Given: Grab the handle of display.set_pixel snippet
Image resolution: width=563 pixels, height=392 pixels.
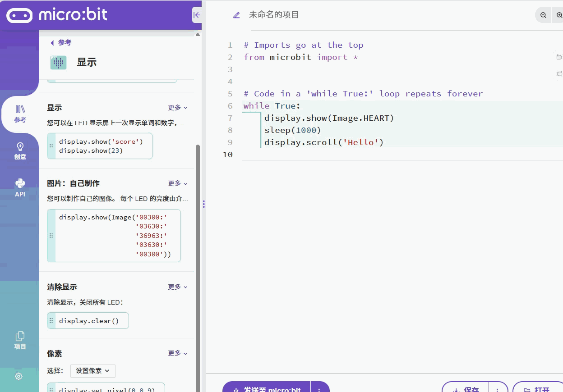Looking at the screenshot, I should (51, 388).
